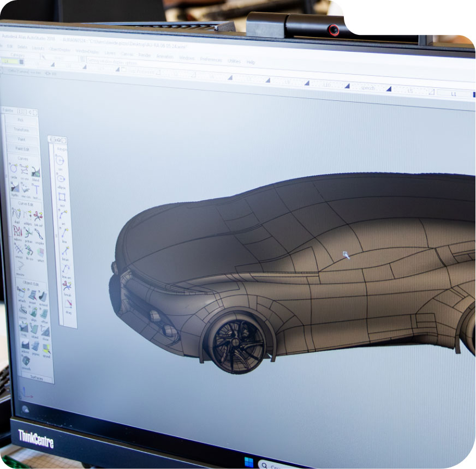Viewport: 476px width, 469px height.
Task: Expand the Transform palette section
Action: point(22,130)
